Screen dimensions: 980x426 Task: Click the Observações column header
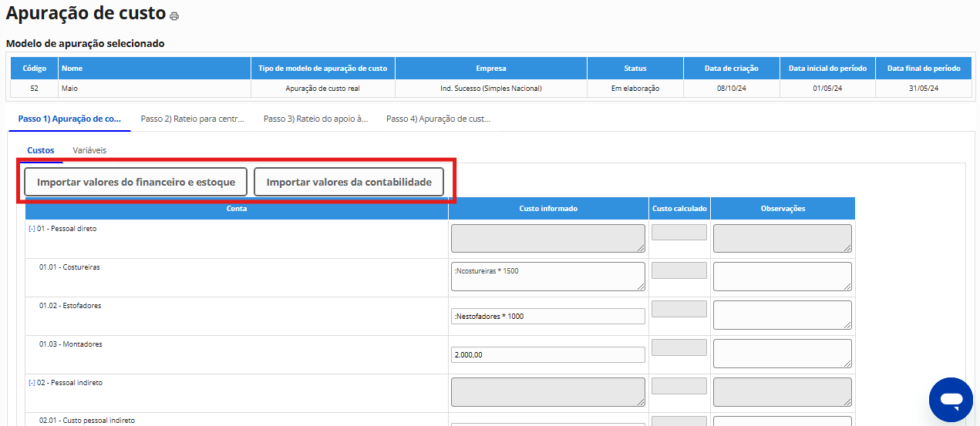[x=783, y=209]
